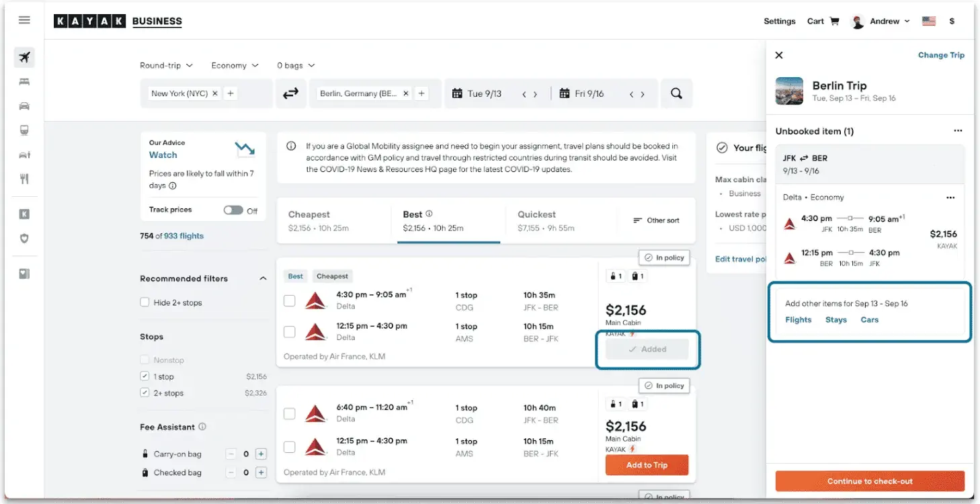980x504 pixels.
Task: Click the K square icon in sidebar
Action: pos(24,214)
